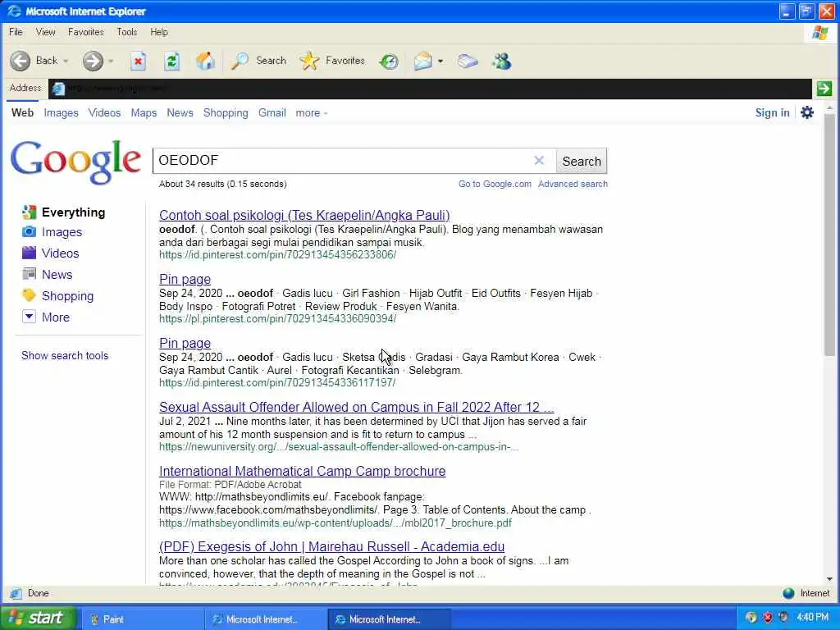Click the Print toolbar icon
Screen dimensions: 840x630
click(x=468, y=61)
